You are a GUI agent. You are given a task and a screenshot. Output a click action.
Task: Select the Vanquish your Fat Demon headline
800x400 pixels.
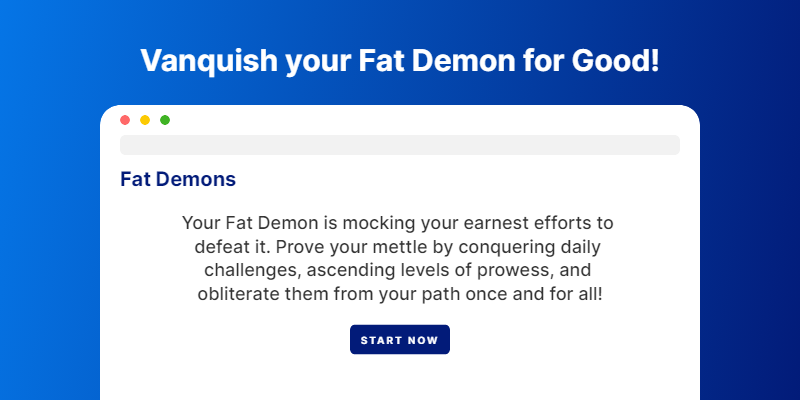point(400,61)
